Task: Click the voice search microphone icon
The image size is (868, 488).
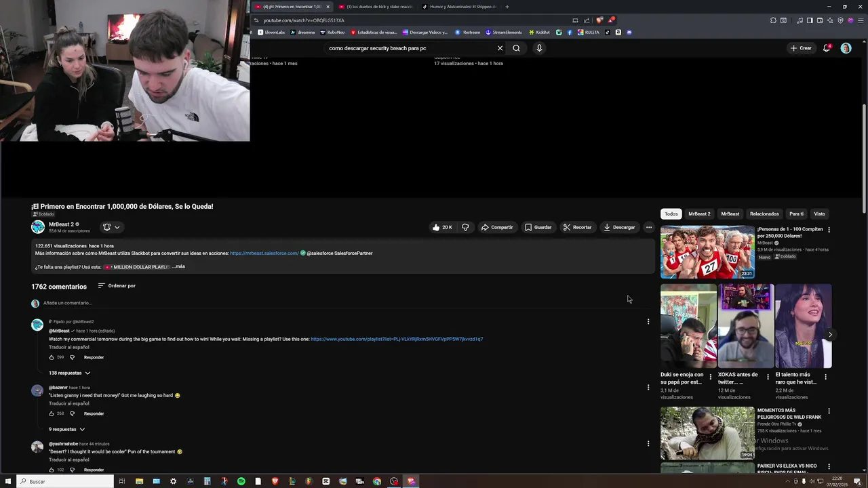Action: coord(539,48)
